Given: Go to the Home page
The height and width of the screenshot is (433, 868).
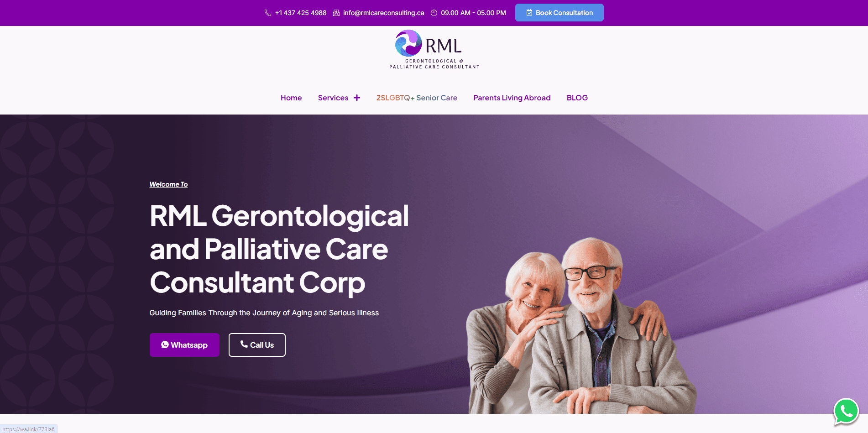Looking at the screenshot, I should coord(291,98).
